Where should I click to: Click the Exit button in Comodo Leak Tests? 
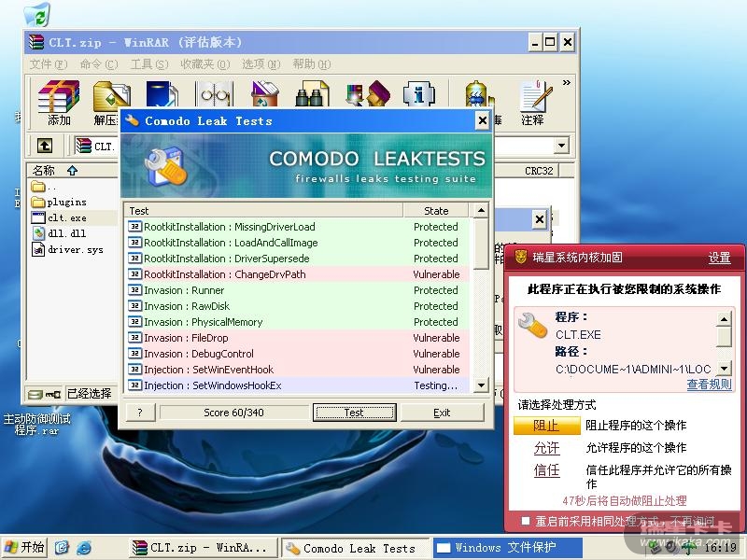pos(442,413)
